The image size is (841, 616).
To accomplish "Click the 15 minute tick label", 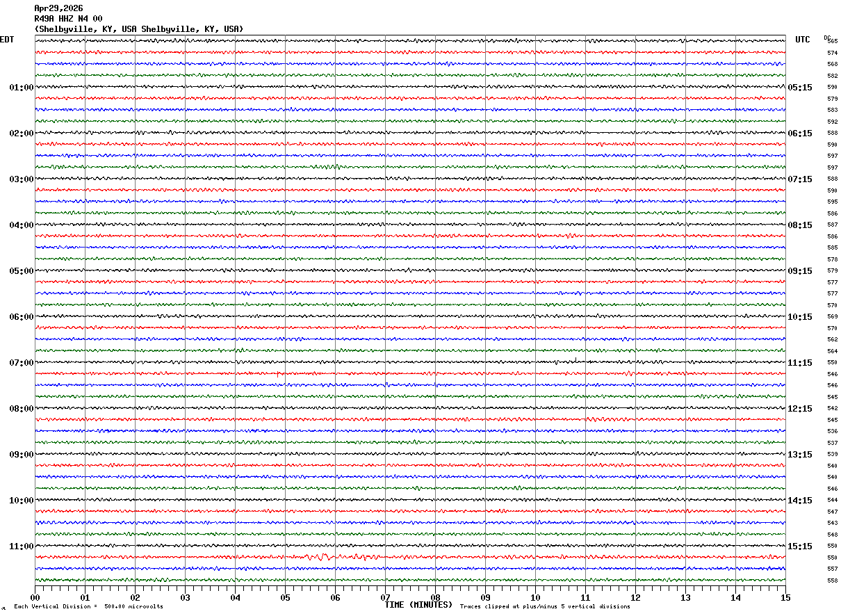I will pyautogui.click(x=785, y=597).
